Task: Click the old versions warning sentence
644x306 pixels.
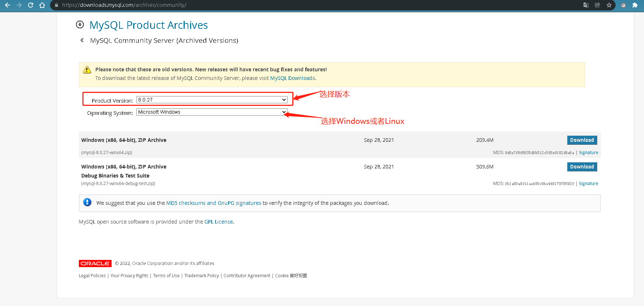Action: (x=211, y=69)
